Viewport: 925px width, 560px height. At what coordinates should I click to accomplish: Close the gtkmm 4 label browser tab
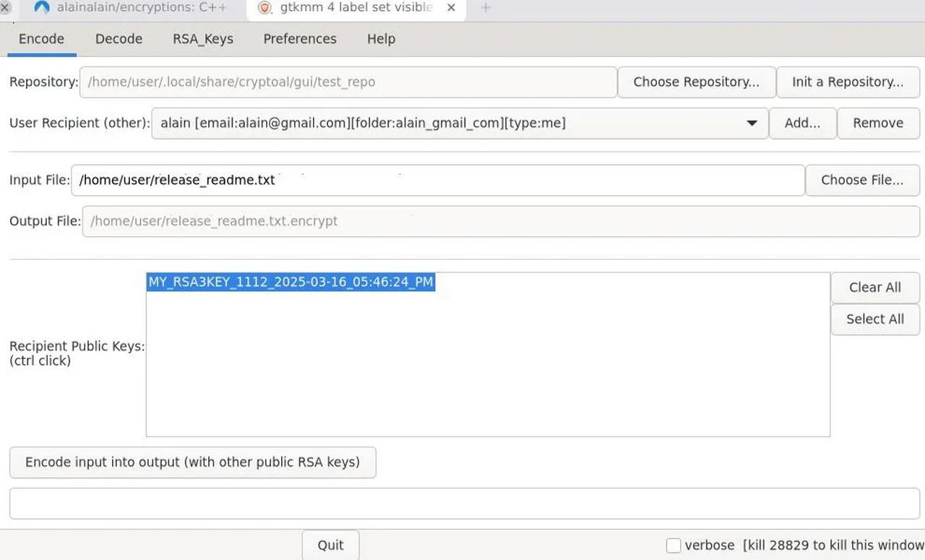[x=452, y=7]
